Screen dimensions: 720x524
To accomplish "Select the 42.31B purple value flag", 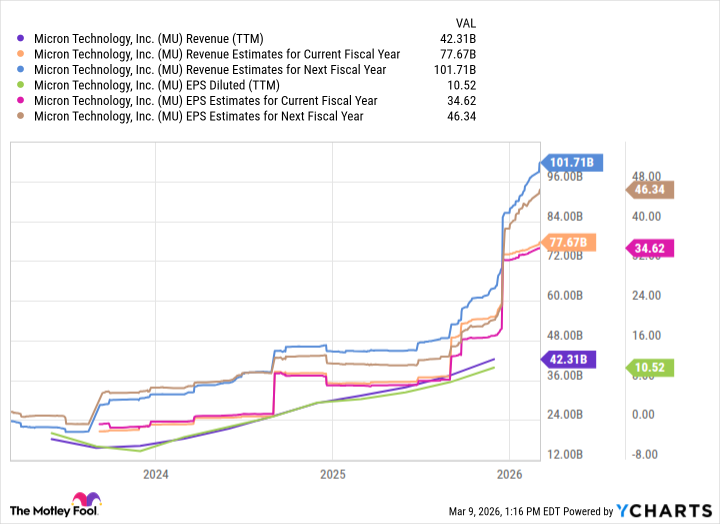I will click(x=568, y=359).
